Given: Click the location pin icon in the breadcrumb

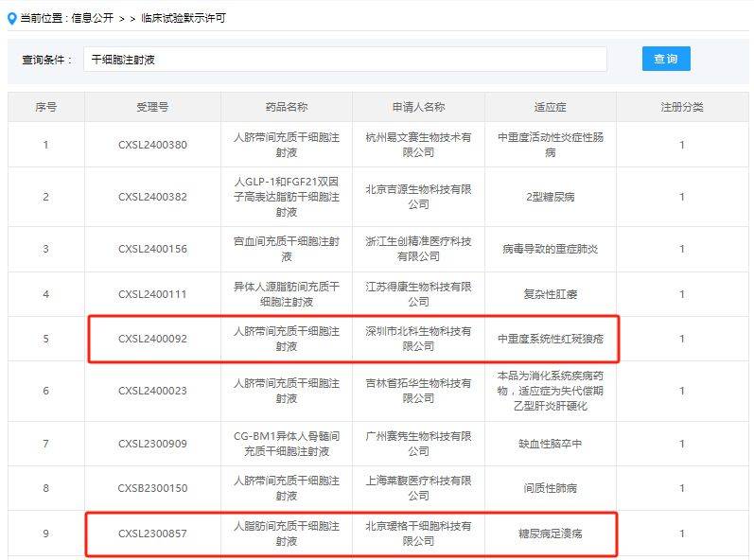Looking at the screenshot, I should pyautogui.click(x=11, y=18).
